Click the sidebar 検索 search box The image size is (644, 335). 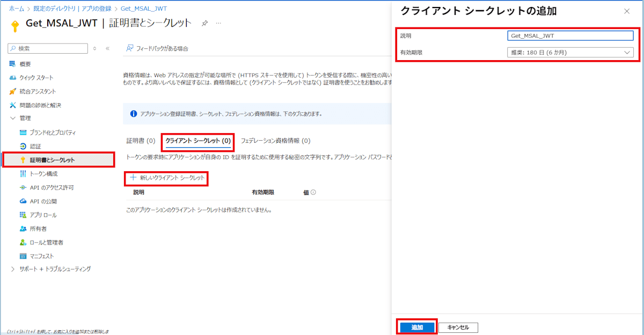tap(47, 48)
